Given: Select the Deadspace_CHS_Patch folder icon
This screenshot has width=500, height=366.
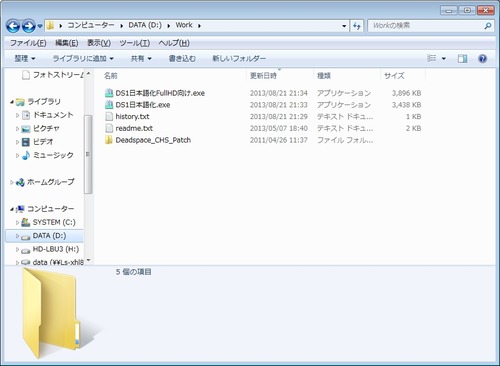Looking at the screenshot, I should coord(109,140).
